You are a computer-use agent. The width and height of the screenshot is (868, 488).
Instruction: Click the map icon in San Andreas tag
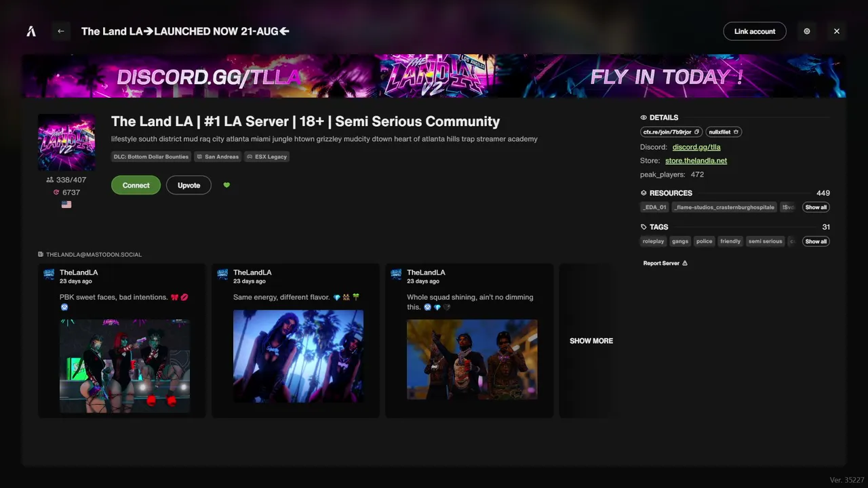point(200,157)
